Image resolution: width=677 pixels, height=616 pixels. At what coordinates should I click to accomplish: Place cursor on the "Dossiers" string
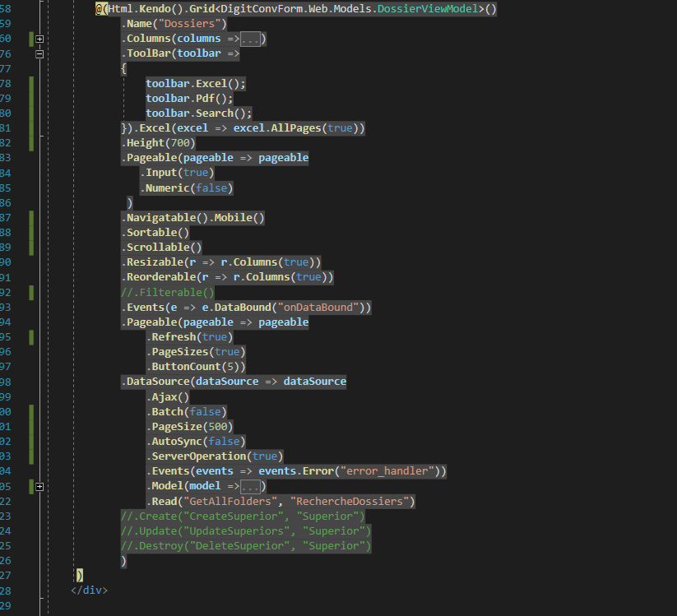[x=192, y=24]
